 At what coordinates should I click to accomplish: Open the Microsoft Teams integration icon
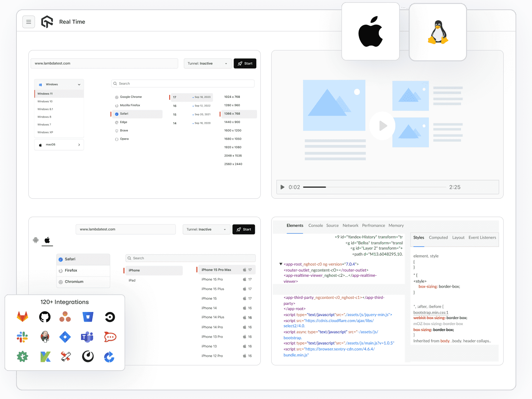tap(87, 337)
